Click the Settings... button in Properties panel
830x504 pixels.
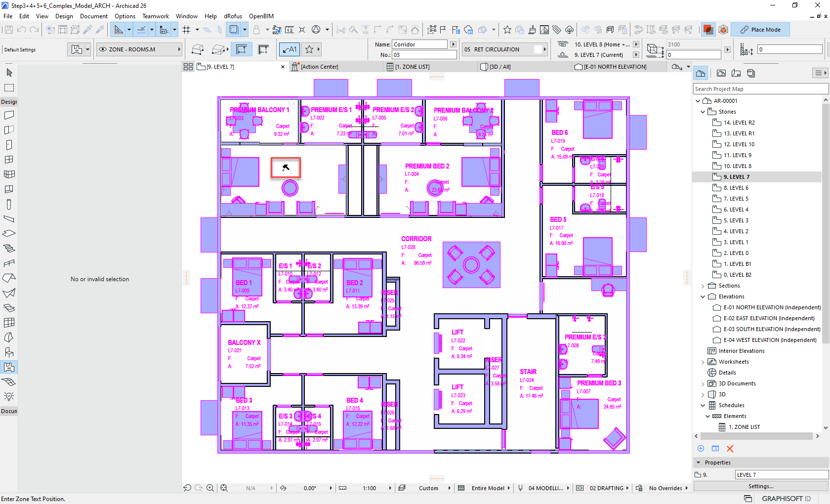click(x=760, y=486)
